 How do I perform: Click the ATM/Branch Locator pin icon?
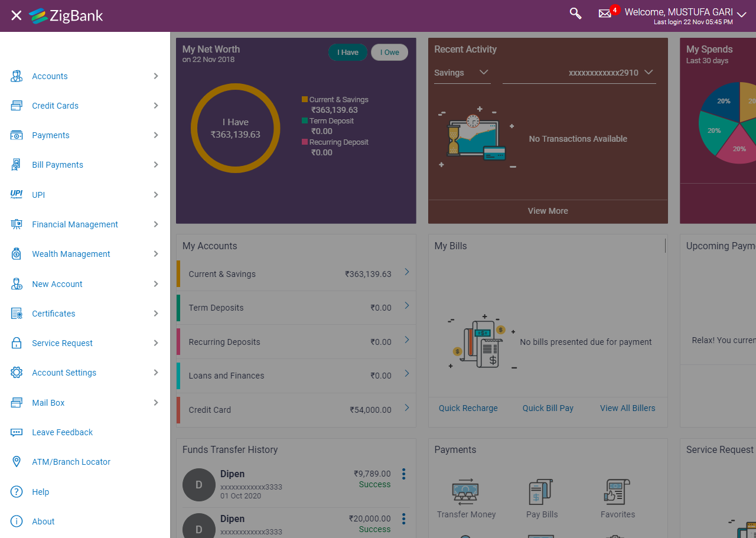click(17, 462)
